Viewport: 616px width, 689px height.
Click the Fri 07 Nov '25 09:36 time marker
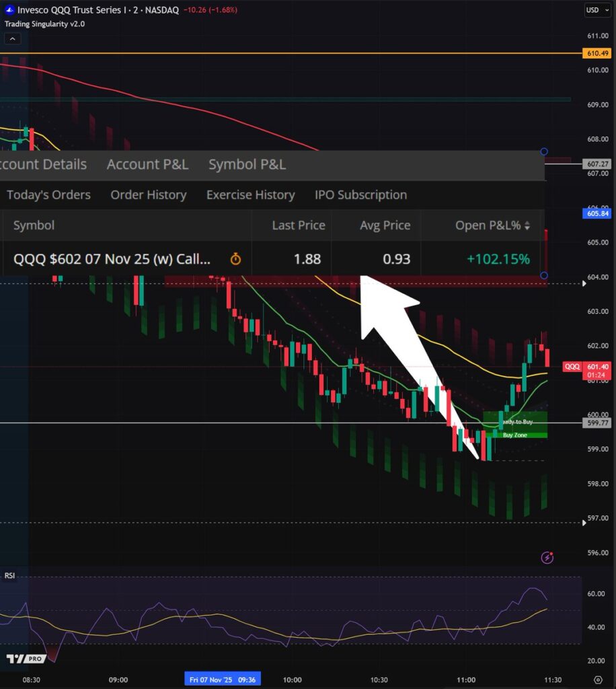(x=222, y=680)
